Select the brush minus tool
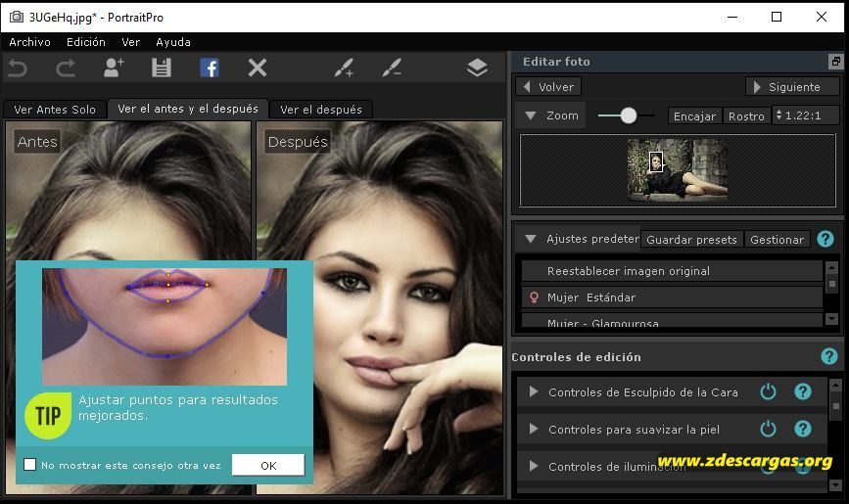This screenshot has width=849, height=504. point(392,69)
